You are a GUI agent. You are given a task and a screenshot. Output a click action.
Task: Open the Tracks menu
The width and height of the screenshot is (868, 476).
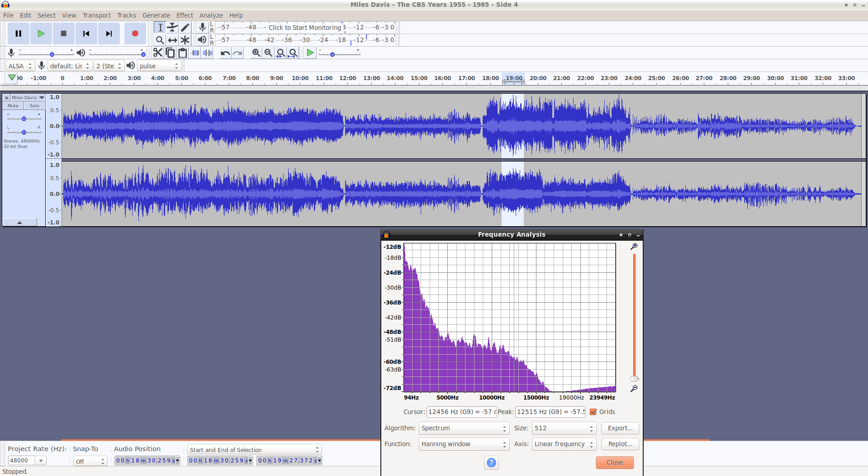[x=127, y=15]
